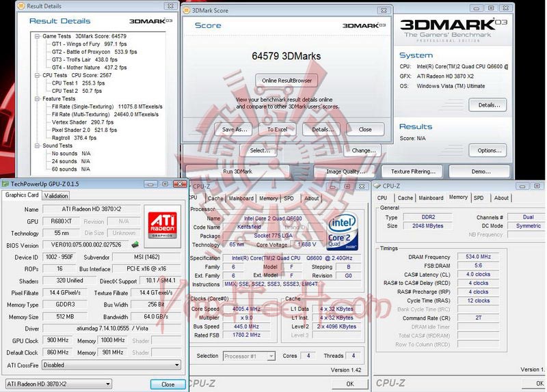Click the BIOS Version field in GPU-Z
547x392 pixels.
(86, 244)
